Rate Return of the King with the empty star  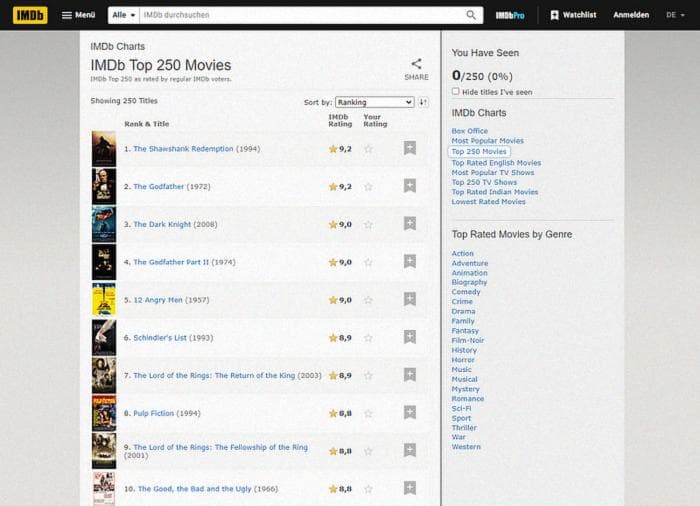(368, 376)
